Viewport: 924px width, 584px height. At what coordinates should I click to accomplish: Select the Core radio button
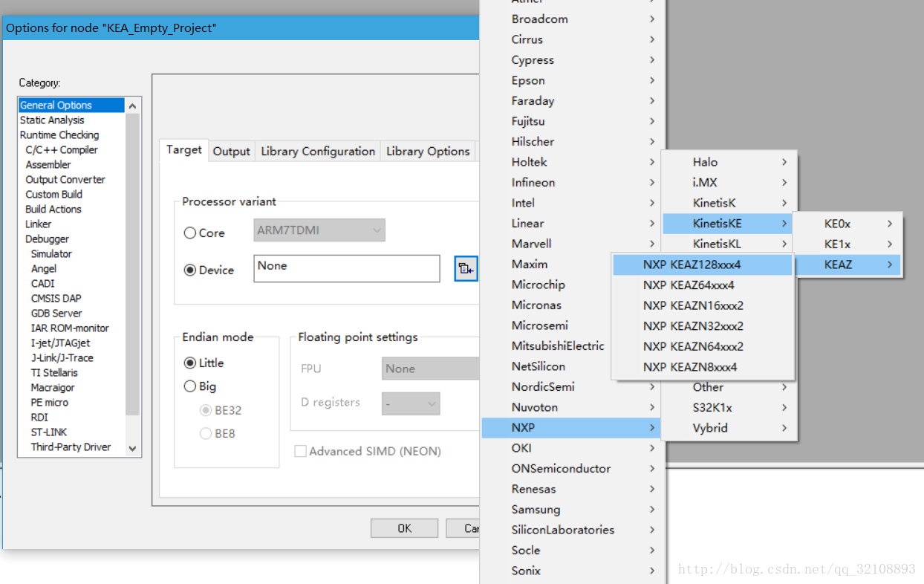[190, 233]
